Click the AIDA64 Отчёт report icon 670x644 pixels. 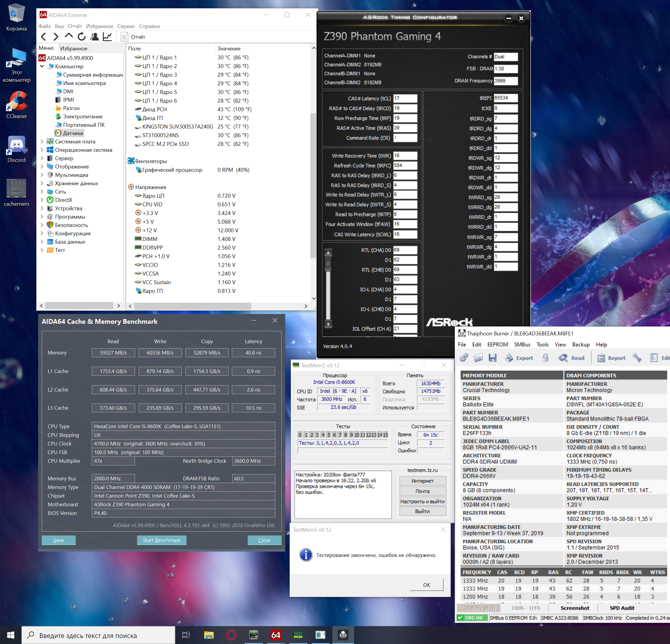124,37
